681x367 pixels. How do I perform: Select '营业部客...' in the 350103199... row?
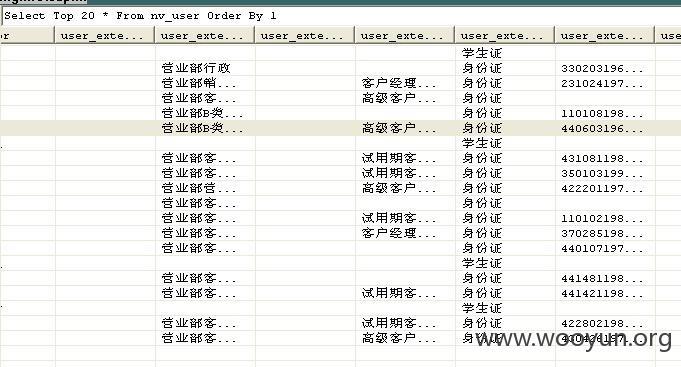198,174
